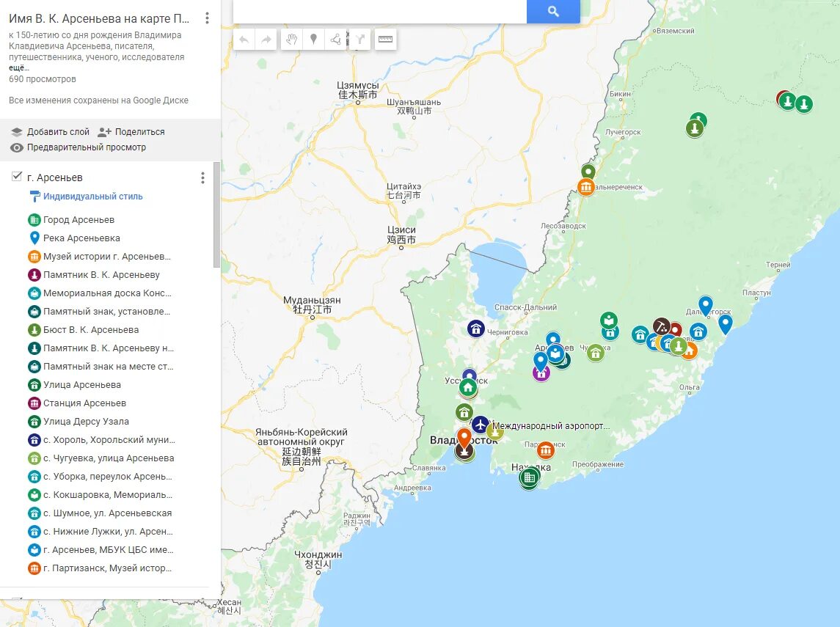This screenshot has height=627, width=840.
Task: Click Добавить слой
Action: pyautogui.click(x=51, y=132)
